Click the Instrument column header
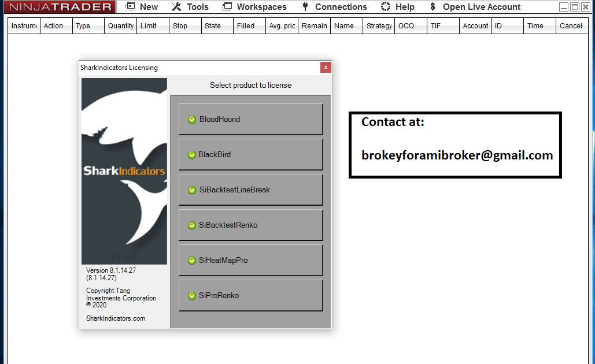 (24, 26)
